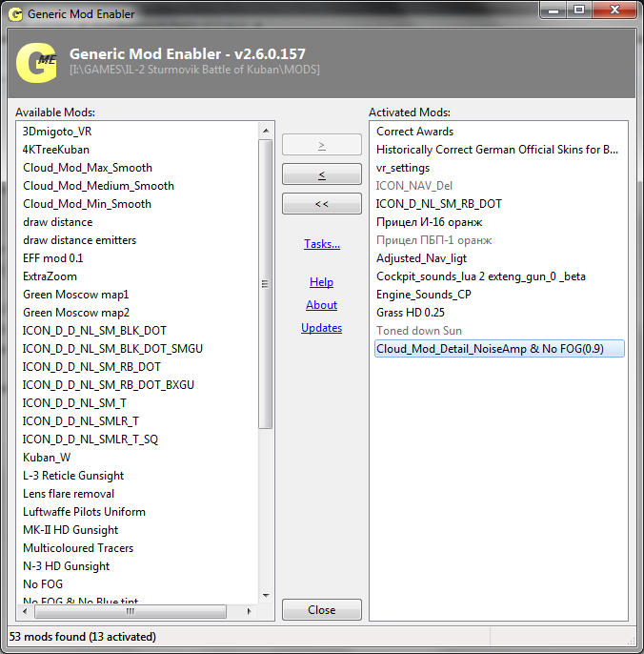The image size is (644, 654).
Task: Select ICON_D_D_NL_SM_RB_DOT_BXGU mod
Action: (109, 385)
